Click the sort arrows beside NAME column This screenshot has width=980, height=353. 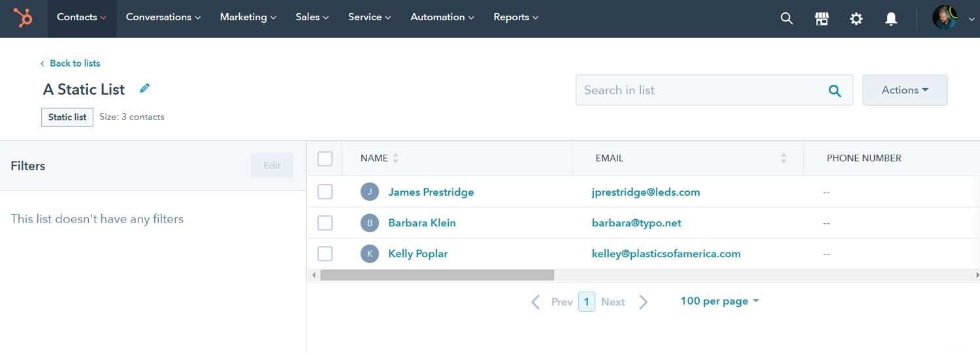point(395,158)
